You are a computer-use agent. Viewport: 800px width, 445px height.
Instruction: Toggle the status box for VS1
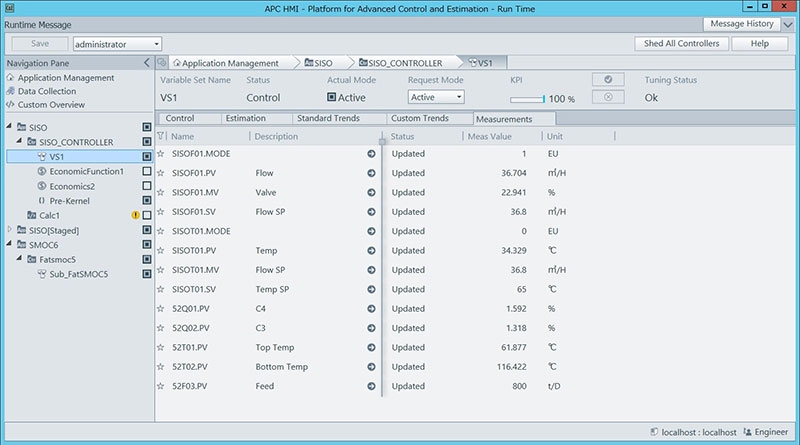(147, 156)
